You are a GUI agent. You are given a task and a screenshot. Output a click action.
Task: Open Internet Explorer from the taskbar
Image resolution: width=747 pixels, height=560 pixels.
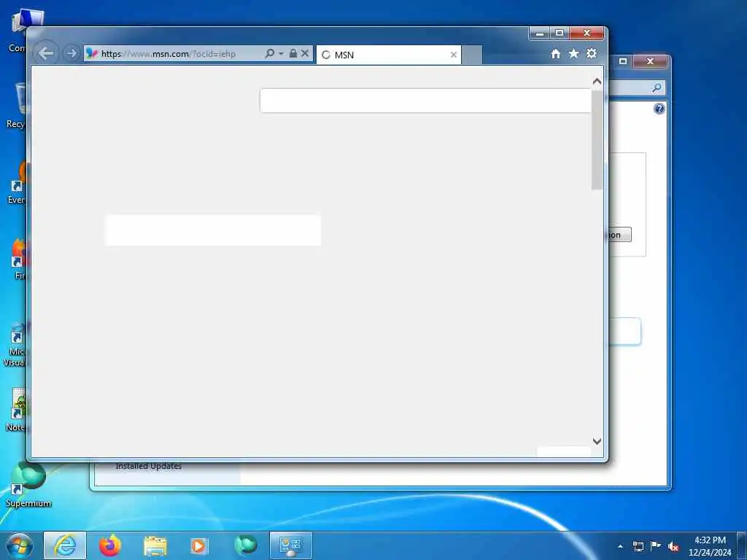[65, 545]
